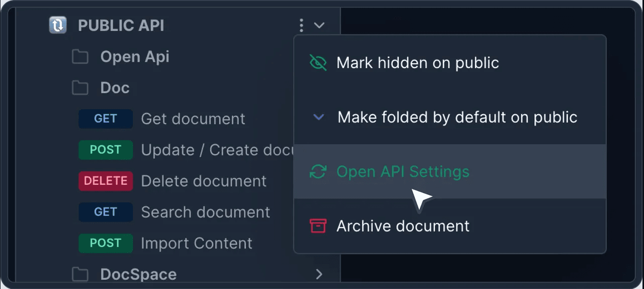Click the red archive box icon
Viewport: 644px width, 289px height.
[x=318, y=226]
